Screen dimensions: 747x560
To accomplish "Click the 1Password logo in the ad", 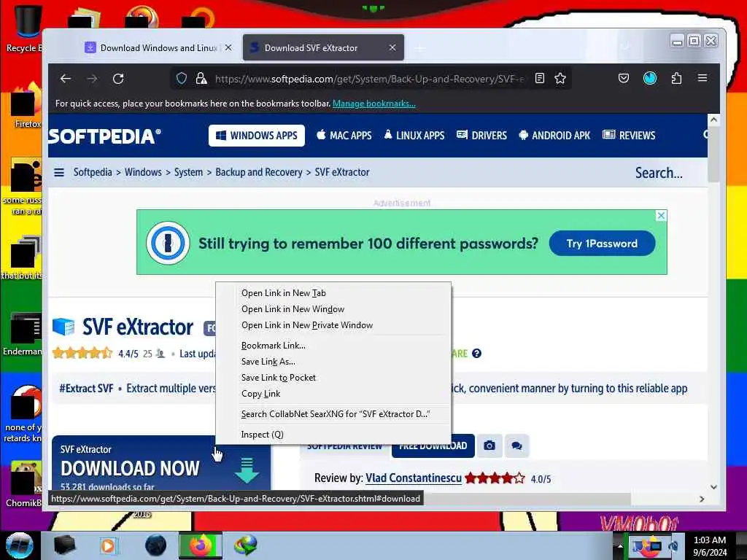I will (x=168, y=244).
